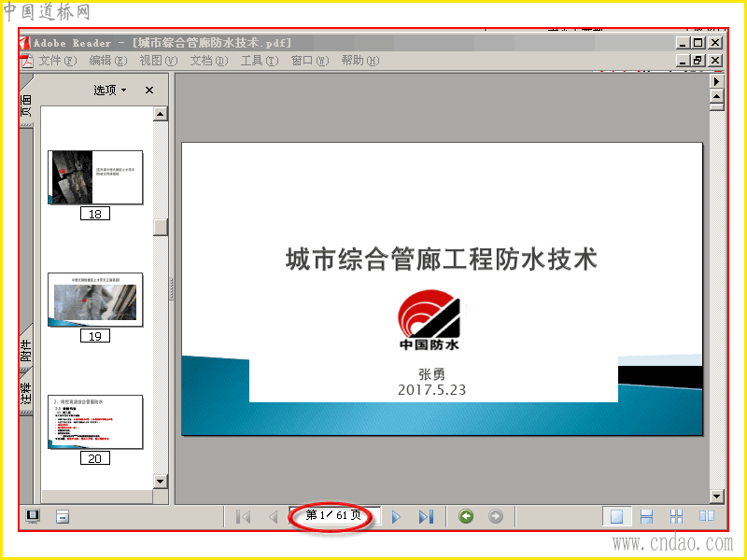The image size is (747, 560).
Task: Toggle navigation pane icon in status bar
Action: pyautogui.click(x=33, y=516)
